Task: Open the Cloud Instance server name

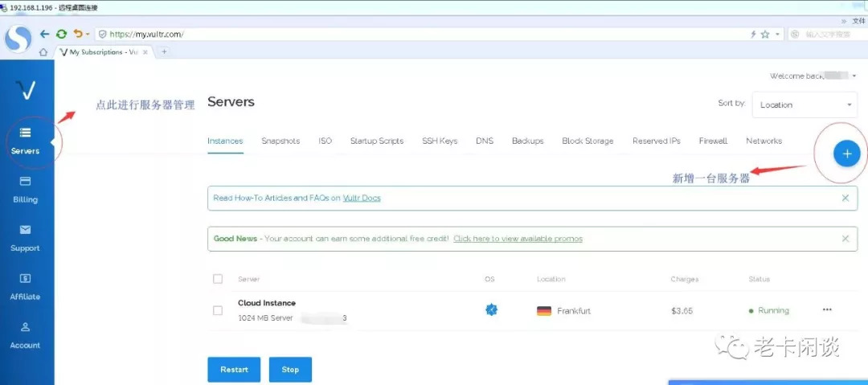Action: [267, 303]
